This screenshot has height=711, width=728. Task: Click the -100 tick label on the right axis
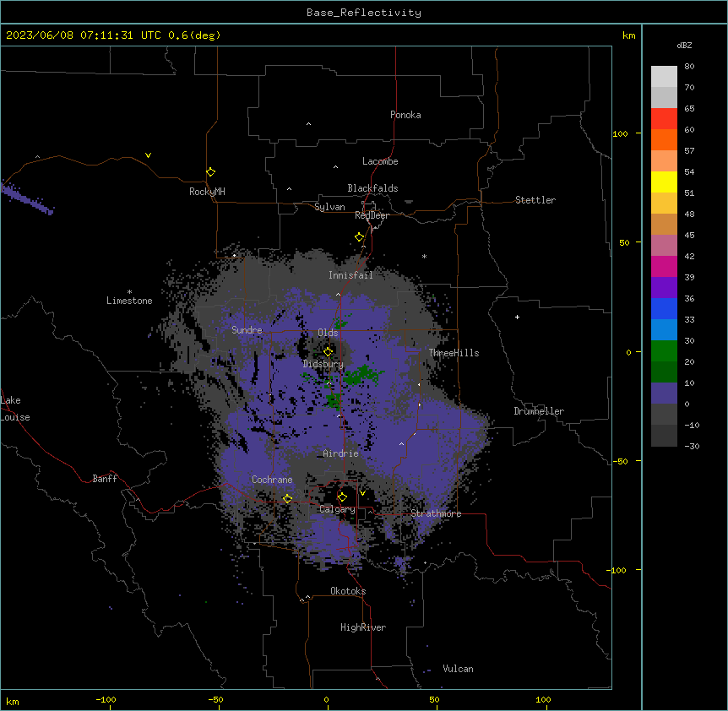click(x=617, y=570)
